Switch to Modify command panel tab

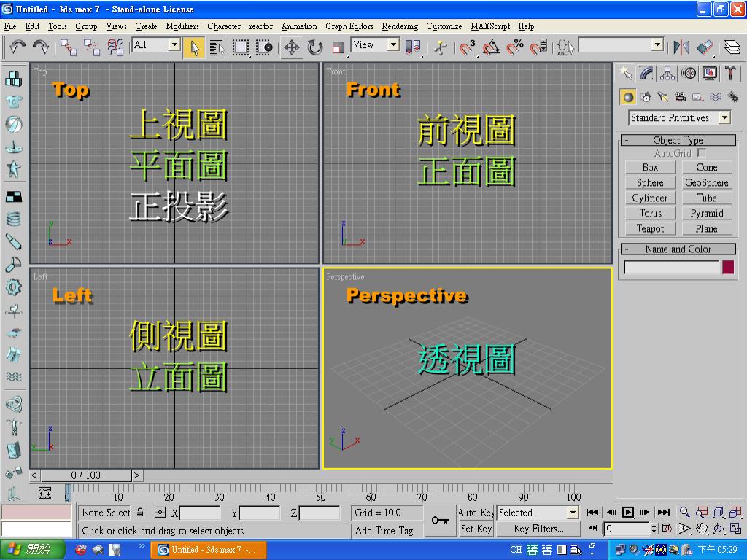click(x=646, y=73)
